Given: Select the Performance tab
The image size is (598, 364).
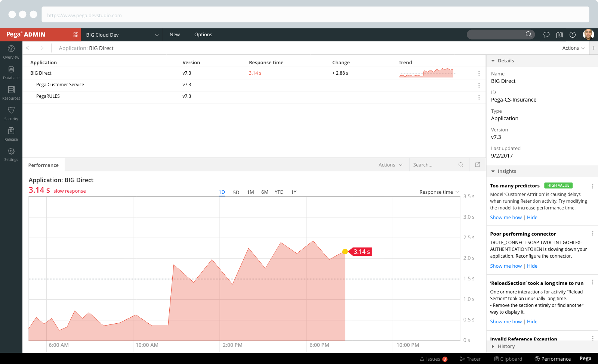Looking at the screenshot, I should 43,165.
